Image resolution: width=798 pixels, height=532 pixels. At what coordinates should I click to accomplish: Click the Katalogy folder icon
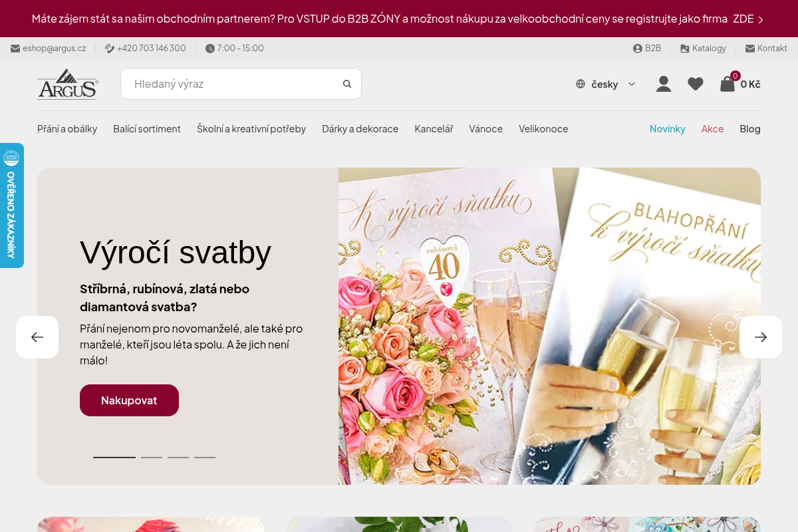pos(685,49)
